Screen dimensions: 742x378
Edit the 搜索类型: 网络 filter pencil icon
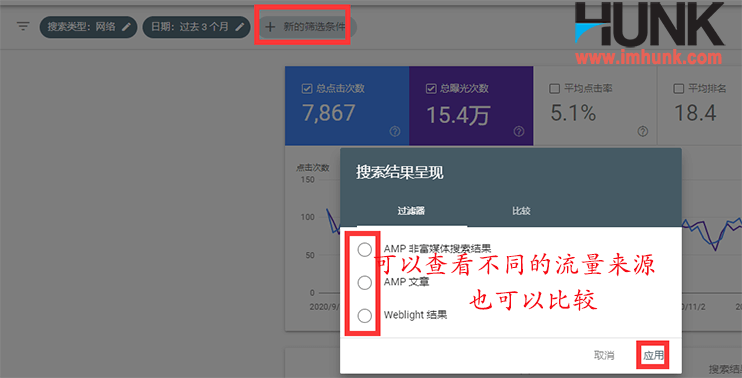pos(126,27)
